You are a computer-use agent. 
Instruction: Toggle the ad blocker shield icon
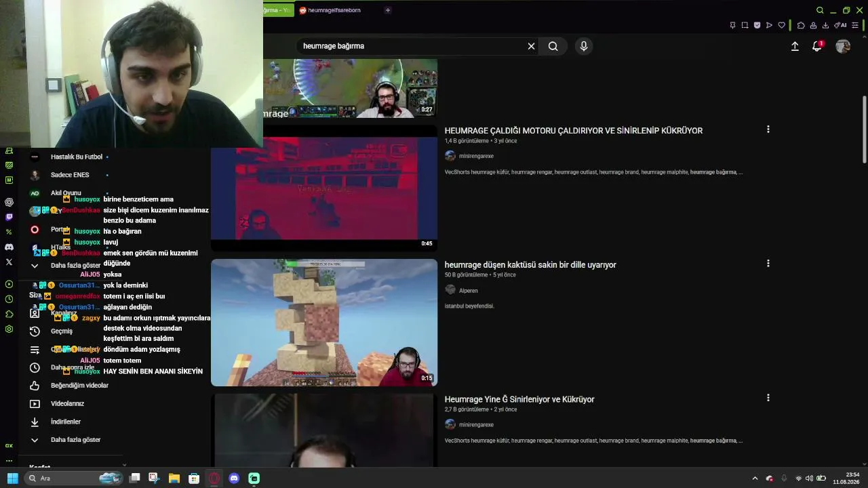tap(757, 25)
